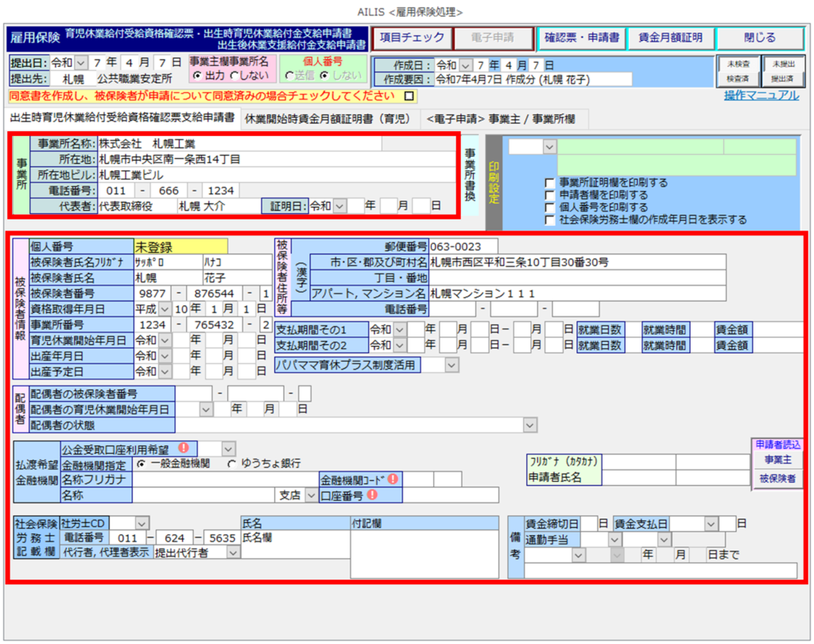
Task: Click the red alert icon next to 金融機関コード
Action: click(392, 479)
